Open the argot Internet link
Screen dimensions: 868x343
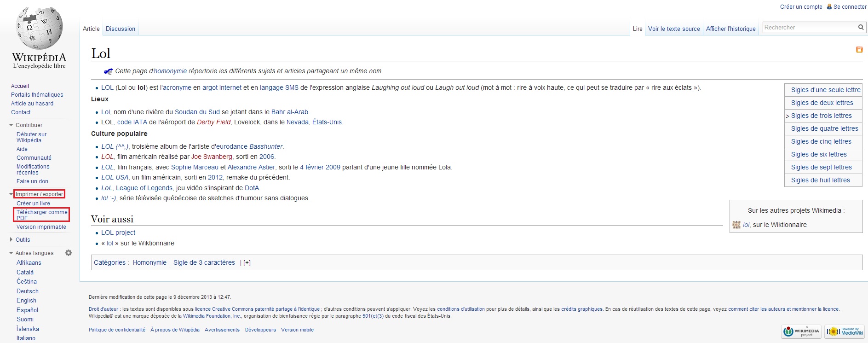click(222, 88)
